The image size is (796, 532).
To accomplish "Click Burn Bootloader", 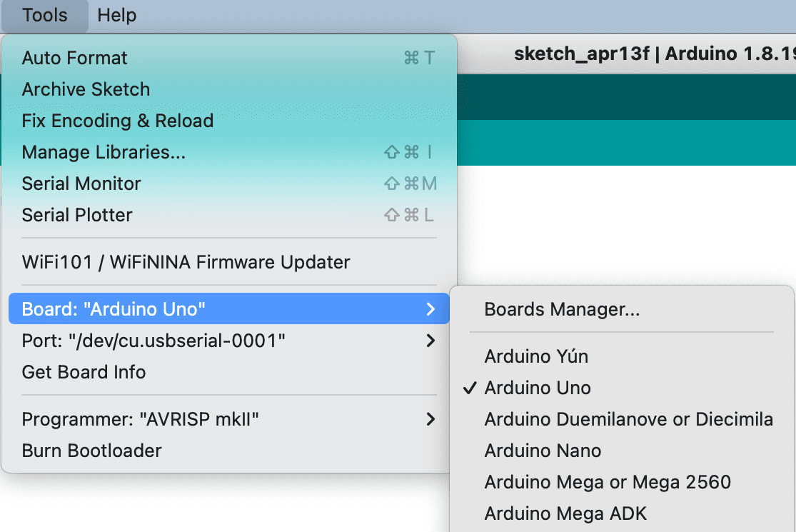I will coord(229,451).
